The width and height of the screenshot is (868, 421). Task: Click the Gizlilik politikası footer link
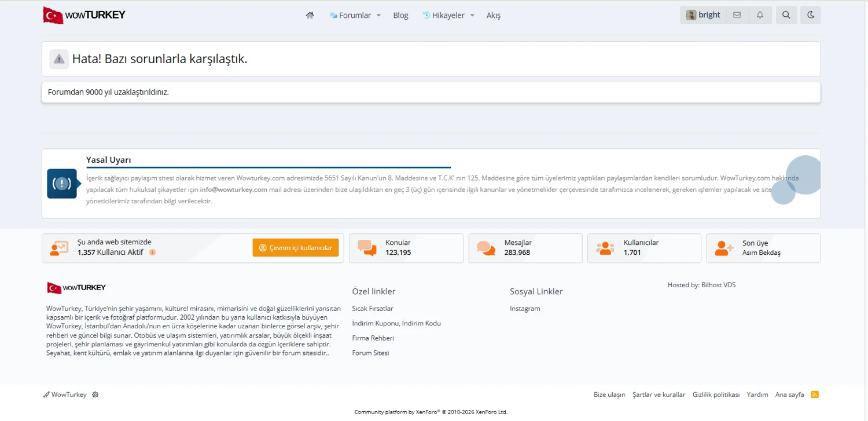click(716, 394)
